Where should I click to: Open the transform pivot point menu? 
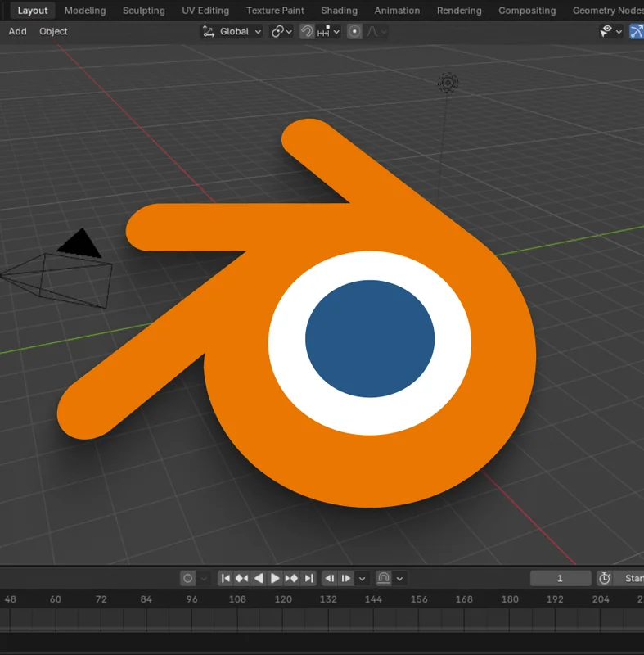(281, 31)
